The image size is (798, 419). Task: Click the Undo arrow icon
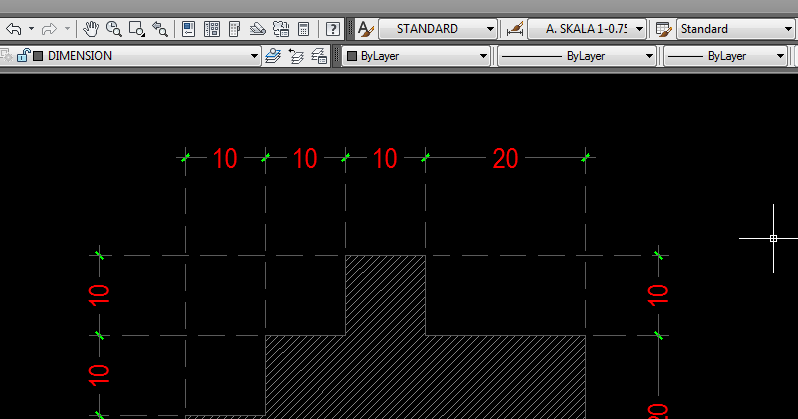coord(14,29)
